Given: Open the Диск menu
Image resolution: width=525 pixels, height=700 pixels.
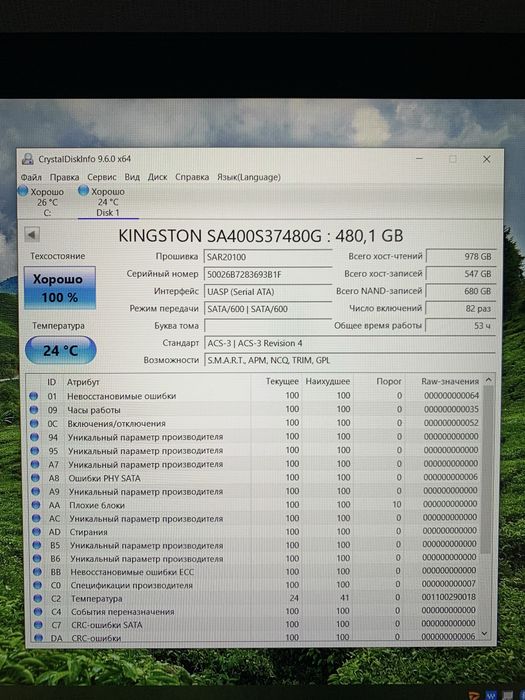Looking at the screenshot, I should (157, 177).
